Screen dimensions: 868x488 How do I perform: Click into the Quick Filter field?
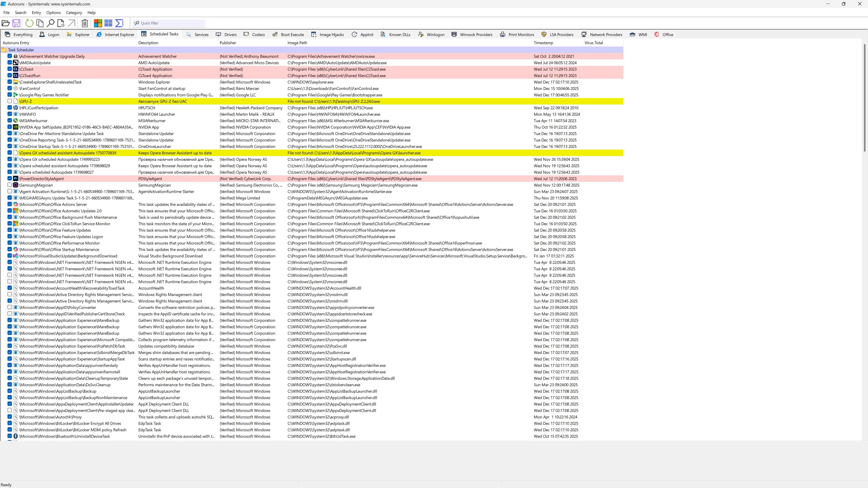(172, 23)
